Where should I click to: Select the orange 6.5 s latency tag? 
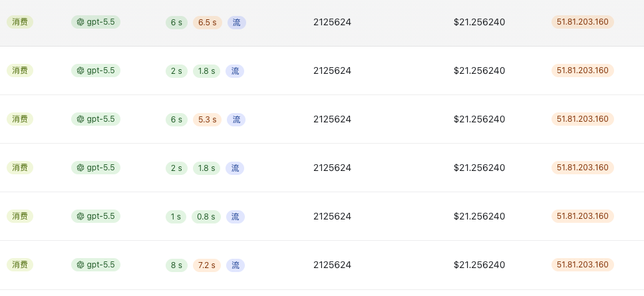point(208,23)
